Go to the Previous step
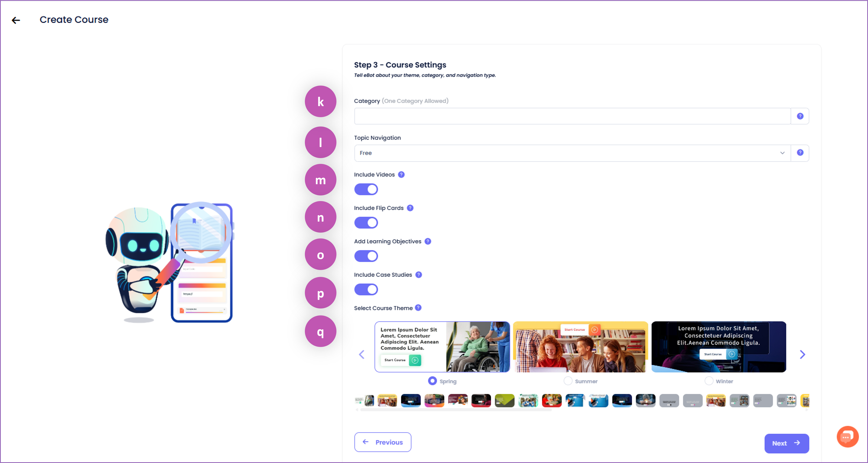This screenshot has height=463, width=868. (x=382, y=442)
